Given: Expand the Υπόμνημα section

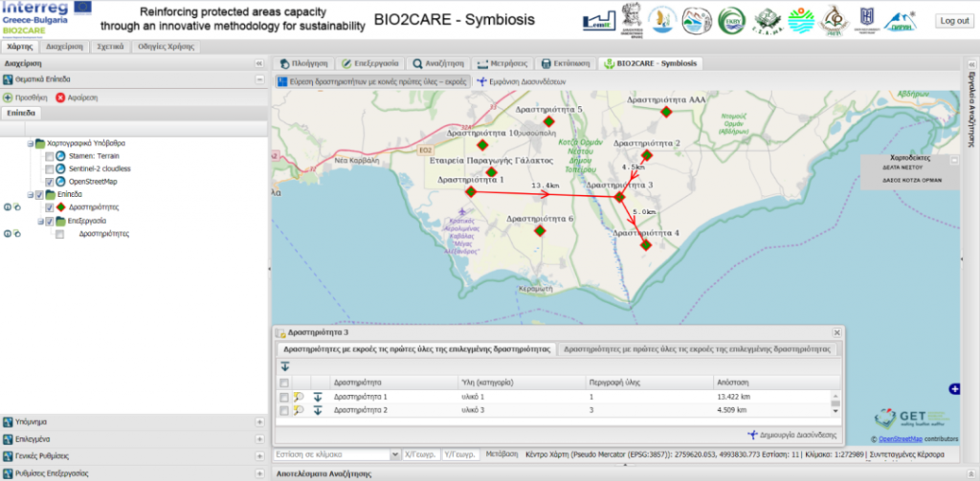Looking at the screenshot, I should (259, 423).
